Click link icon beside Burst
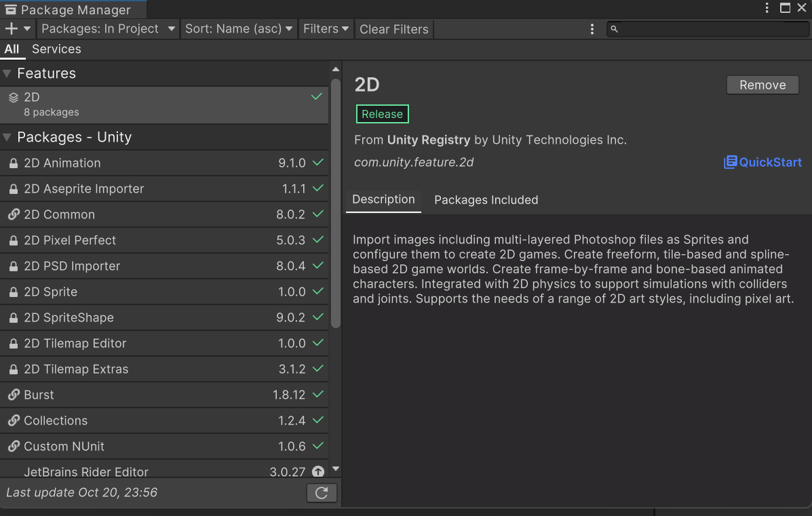The width and height of the screenshot is (812, 516). 14,395
